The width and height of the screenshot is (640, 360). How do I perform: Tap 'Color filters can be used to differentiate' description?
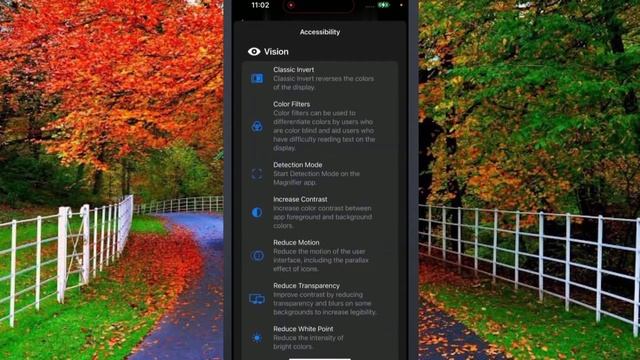(x=324, y=131)
